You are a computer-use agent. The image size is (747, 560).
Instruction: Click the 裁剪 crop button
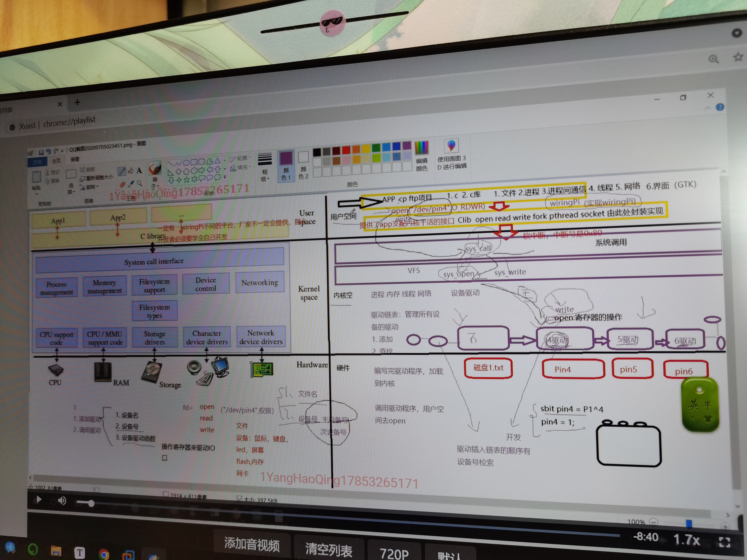tap(87, 170)
